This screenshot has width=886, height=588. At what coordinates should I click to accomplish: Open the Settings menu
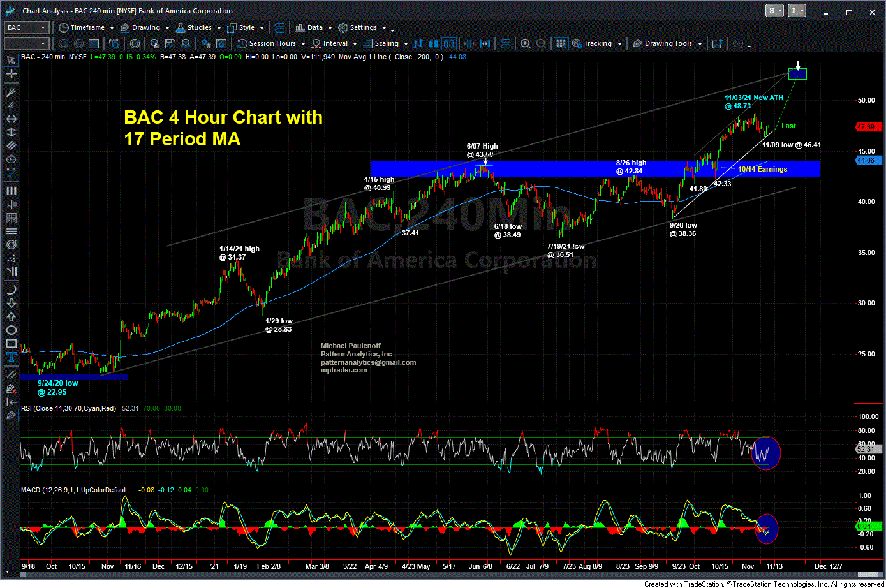[x=361, y=27]
